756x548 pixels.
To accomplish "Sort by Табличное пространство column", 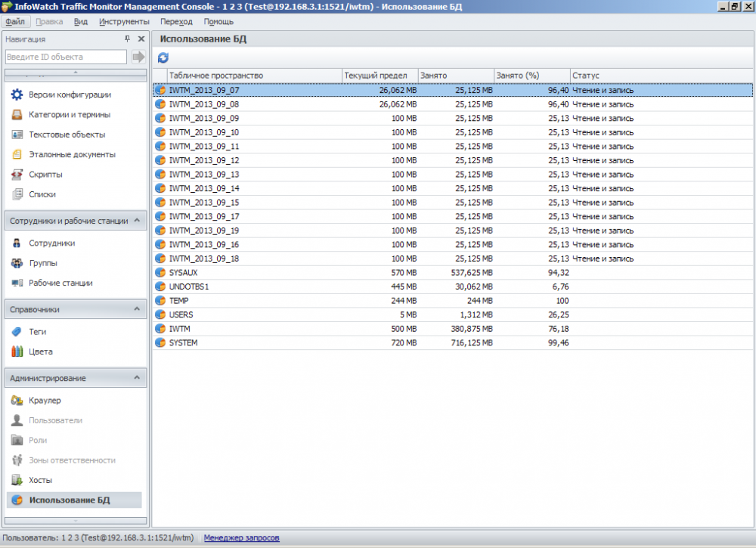I will pos(255,76).
